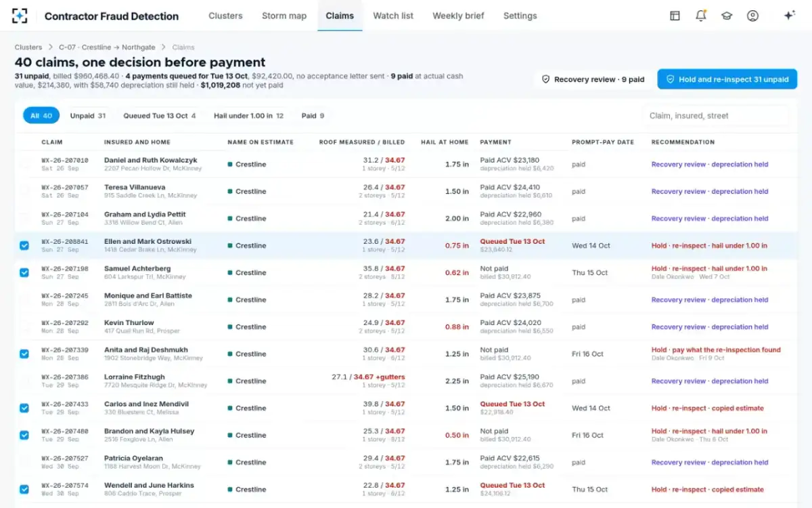Open Hold recommendation for Ellen Ostrowski row
The height and width of the screenshot is (508, 812).
(709, 246)
